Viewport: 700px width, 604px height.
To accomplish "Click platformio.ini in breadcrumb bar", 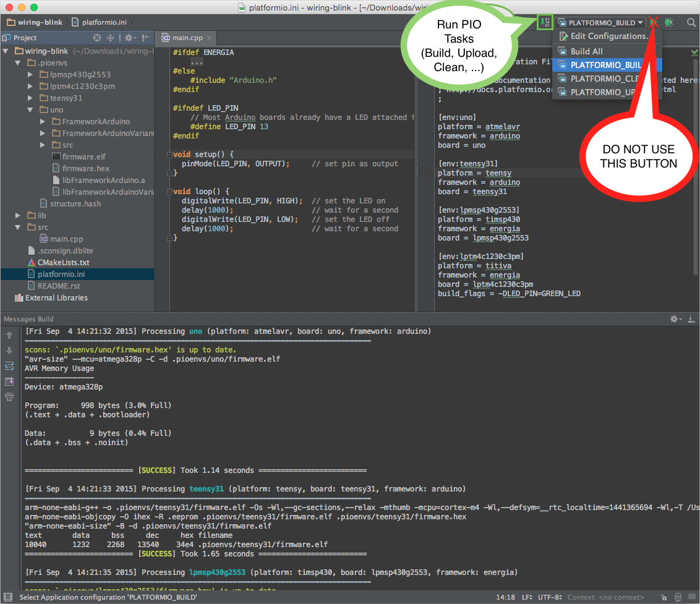I will click(x=99, y=22).
